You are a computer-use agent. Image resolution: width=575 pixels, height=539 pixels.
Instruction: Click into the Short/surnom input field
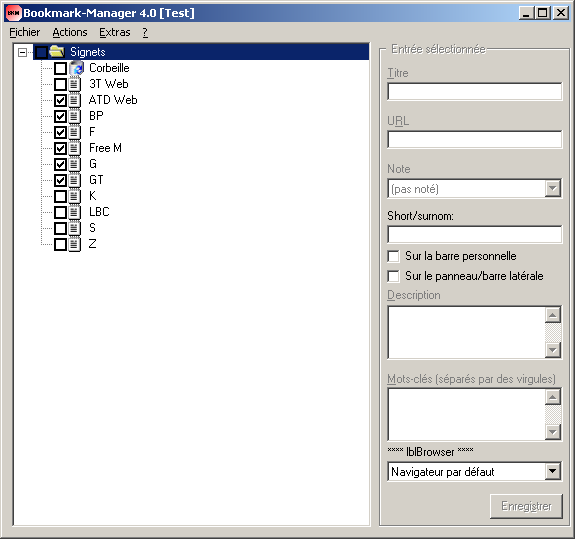tap(475, 234)
